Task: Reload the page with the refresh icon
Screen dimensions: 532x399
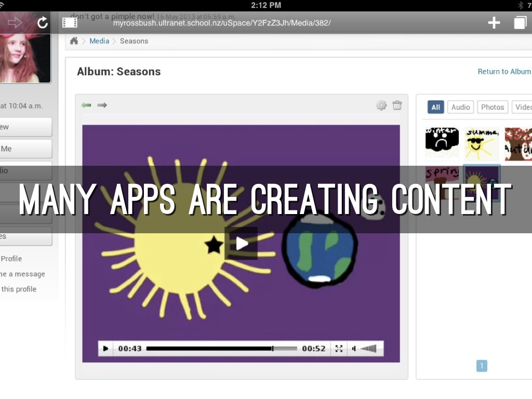Action: (43, 22)
